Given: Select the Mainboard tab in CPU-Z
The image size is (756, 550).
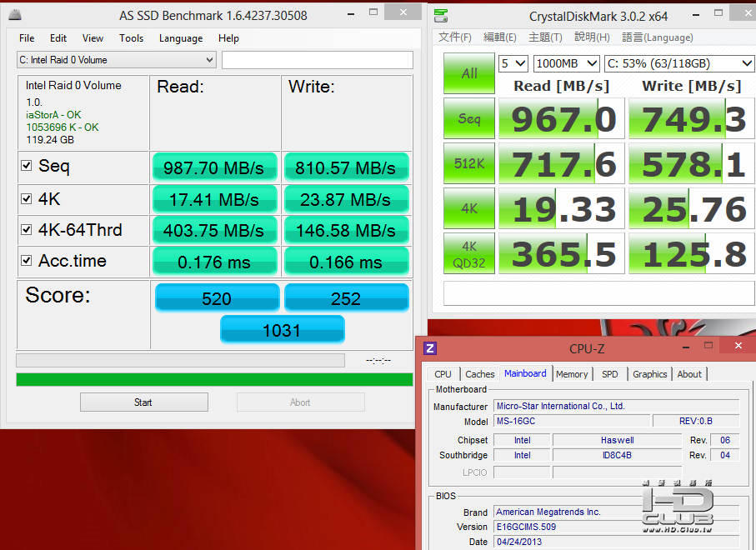Looking at the screenshot, I should [x=525, y=373].
